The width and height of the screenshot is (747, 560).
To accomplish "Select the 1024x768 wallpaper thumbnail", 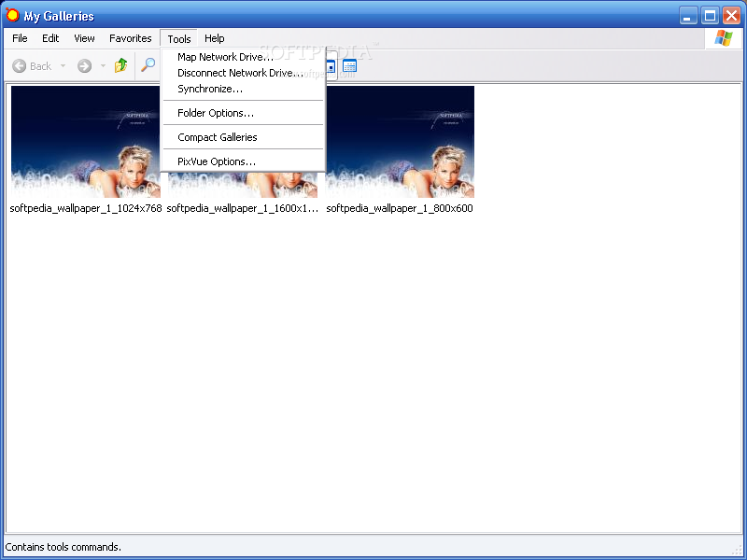I will [x=86, y=142].
